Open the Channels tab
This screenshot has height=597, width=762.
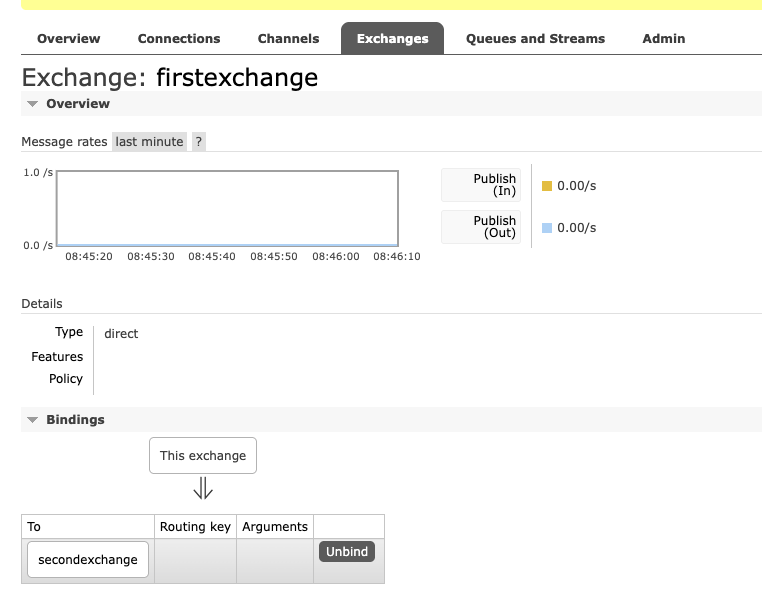[288, 38]
